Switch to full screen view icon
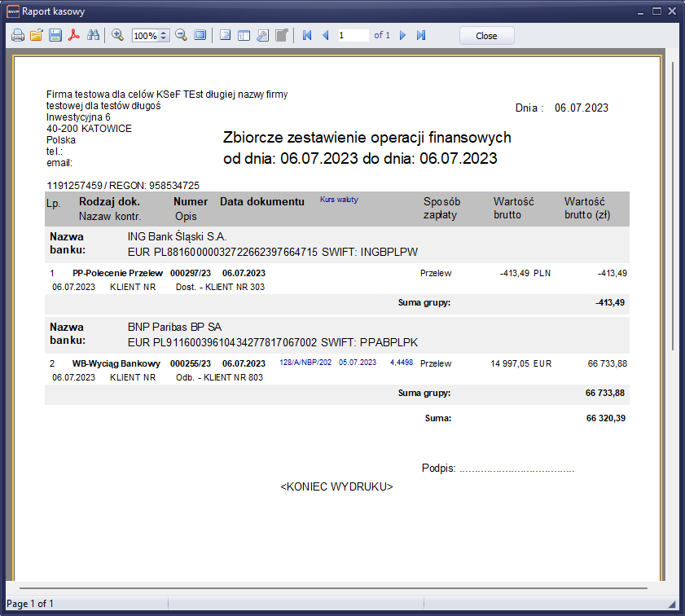The width and height of the screenshot is (685, 616). pyautogui.click(x=200, y=36)
